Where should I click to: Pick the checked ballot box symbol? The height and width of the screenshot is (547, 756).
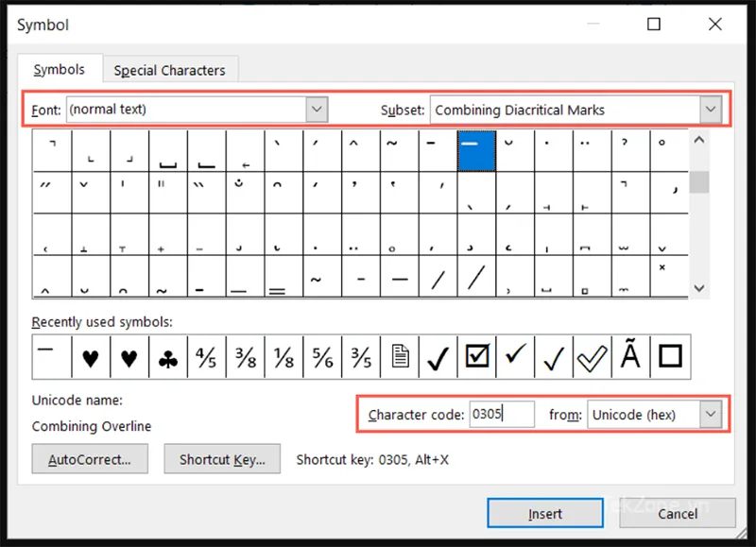tap(476, 357)
